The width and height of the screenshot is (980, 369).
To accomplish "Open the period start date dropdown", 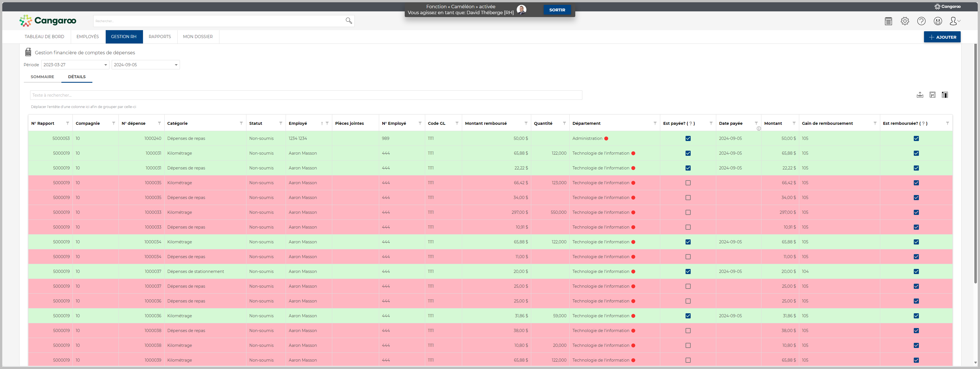I will pos(105,65).
